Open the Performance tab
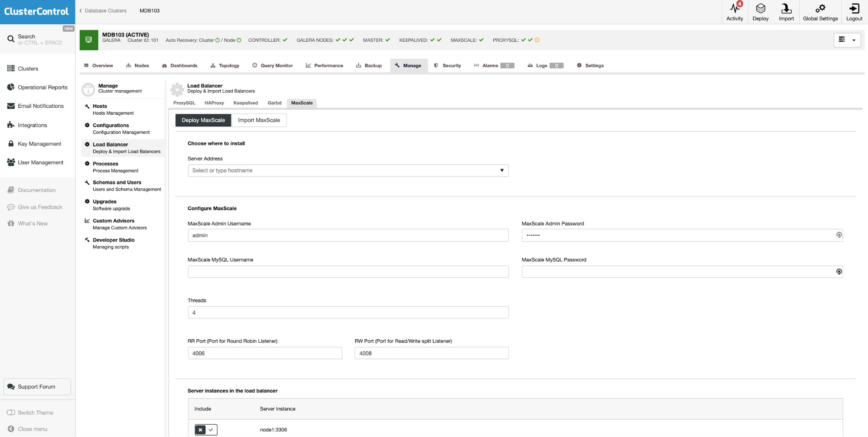Screen dimensions: 868x437 [x=324, y=66]
